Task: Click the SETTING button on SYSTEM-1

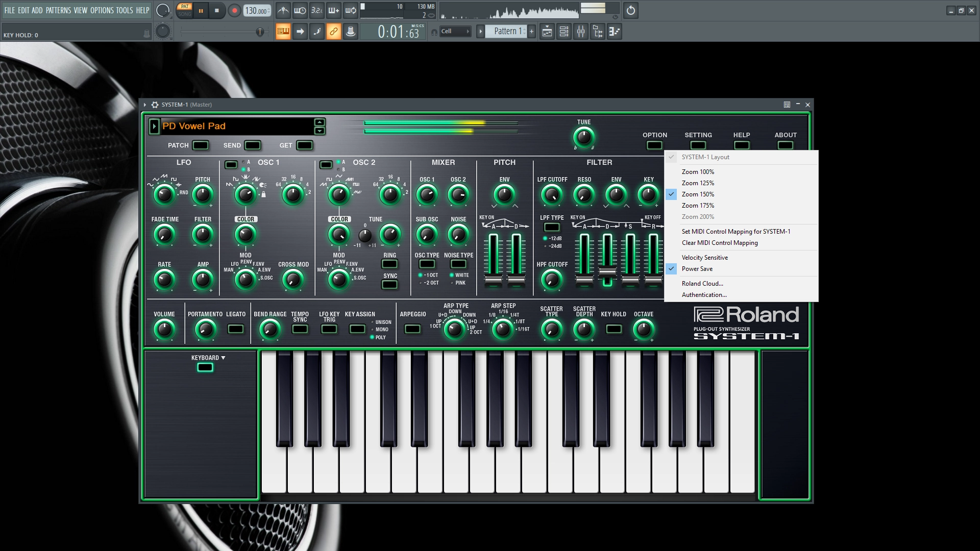Action: click(698, 145)
